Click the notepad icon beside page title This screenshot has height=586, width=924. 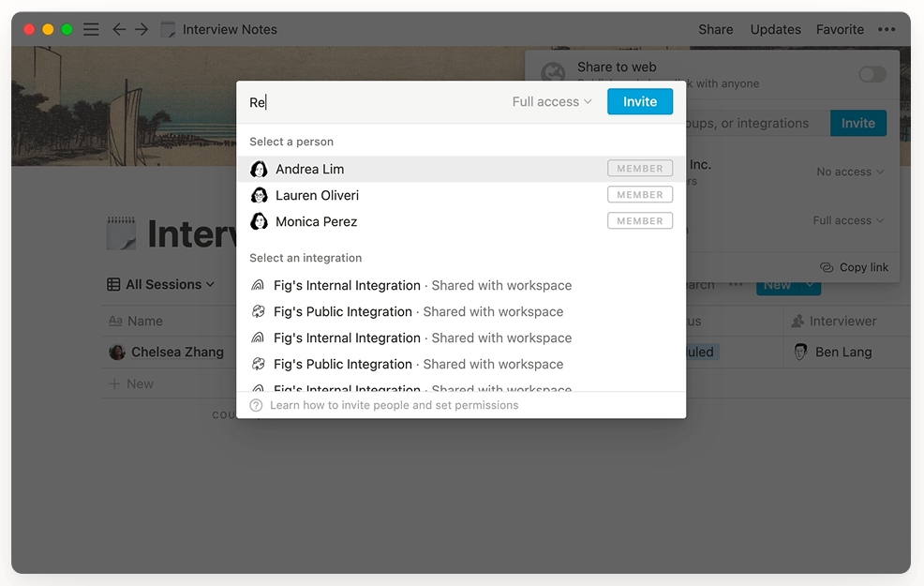122,233
